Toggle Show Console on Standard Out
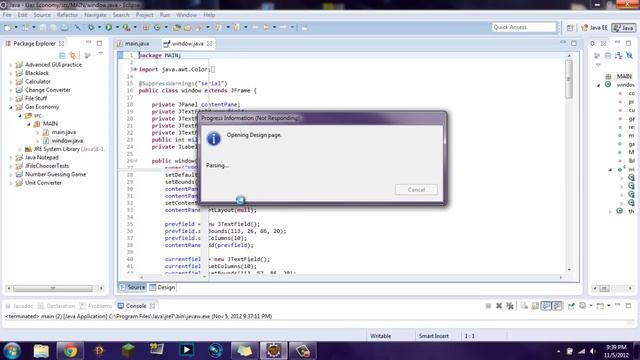The height and width of the screenshot is (360, 640). pos(546,306)
